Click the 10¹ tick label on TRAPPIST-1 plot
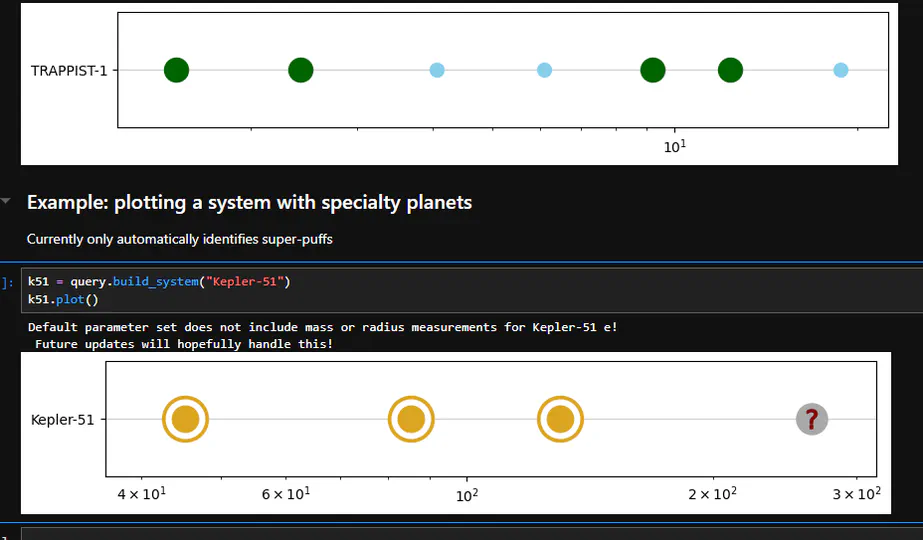The image size is (923, 540). 675,146
